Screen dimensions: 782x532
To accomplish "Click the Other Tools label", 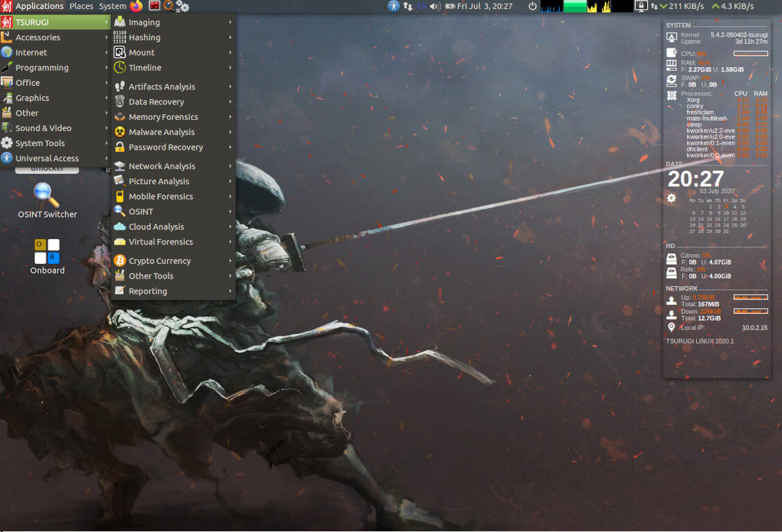I will pos(151,276).
